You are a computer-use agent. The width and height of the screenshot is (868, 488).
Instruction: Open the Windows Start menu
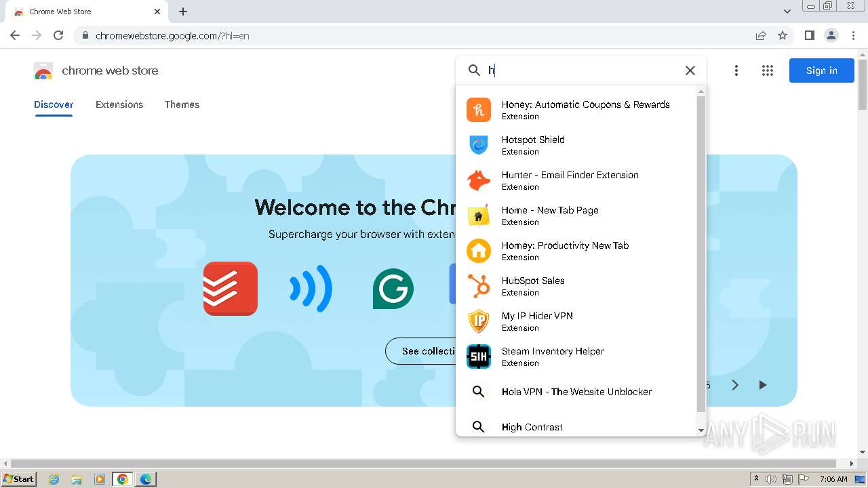(18, 479)
